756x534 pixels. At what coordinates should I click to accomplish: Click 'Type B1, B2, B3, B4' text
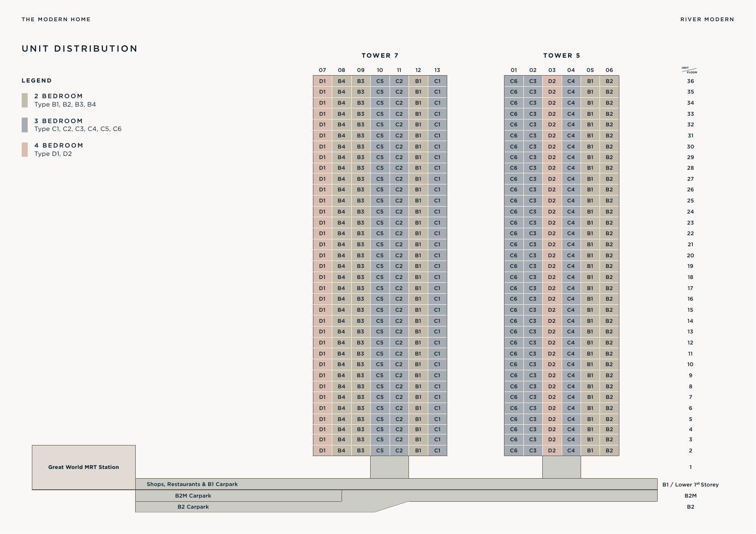[x=65, y=105]
